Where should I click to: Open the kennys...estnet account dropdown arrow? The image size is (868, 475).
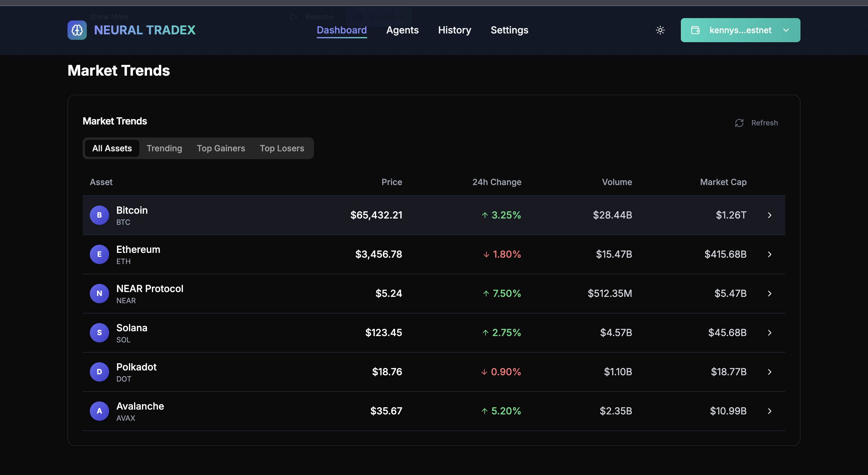[x=786, y=30]
